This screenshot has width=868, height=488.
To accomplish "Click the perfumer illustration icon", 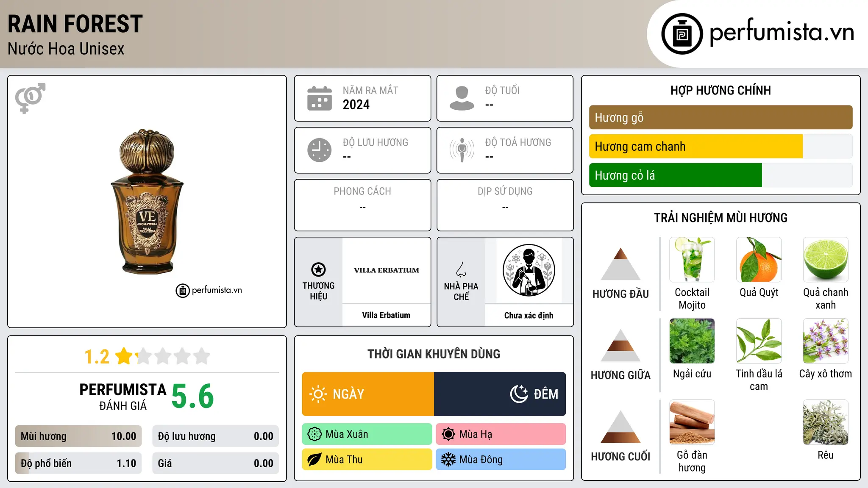I will [x=529, y=270].
